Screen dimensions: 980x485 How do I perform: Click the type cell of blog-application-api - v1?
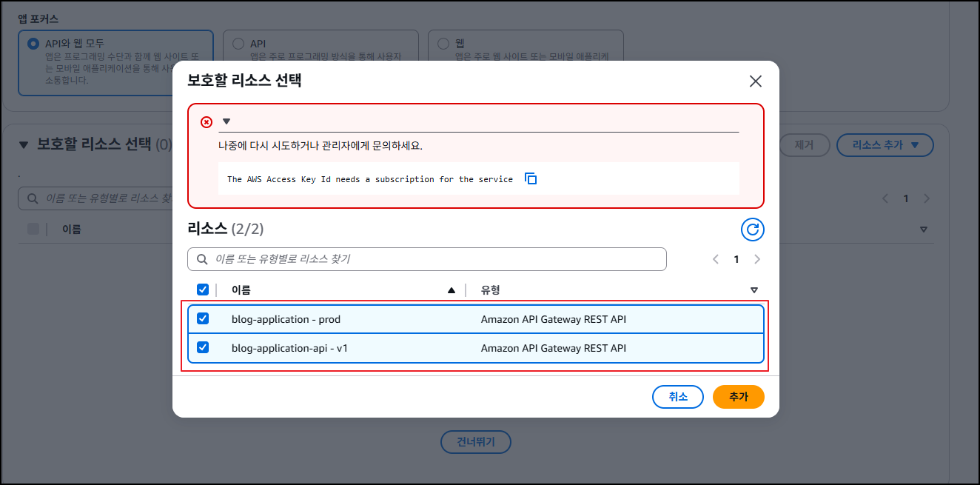coord(554,348)
